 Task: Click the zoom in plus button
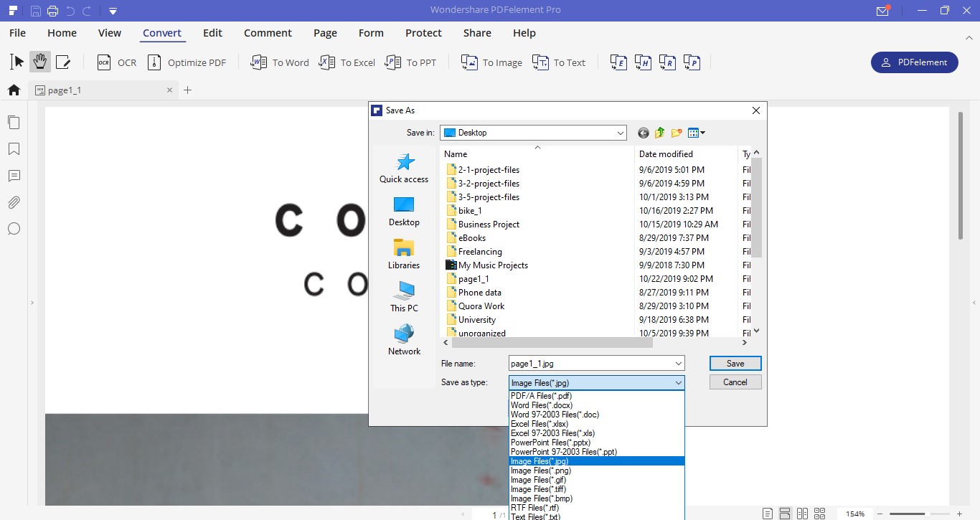pos(959,514)
